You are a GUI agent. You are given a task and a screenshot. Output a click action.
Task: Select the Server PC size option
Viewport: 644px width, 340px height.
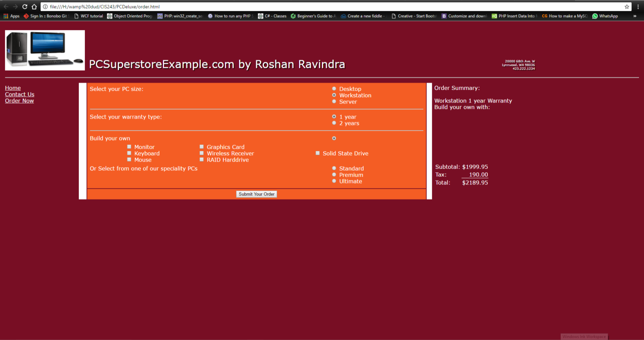tap(334, 101)
